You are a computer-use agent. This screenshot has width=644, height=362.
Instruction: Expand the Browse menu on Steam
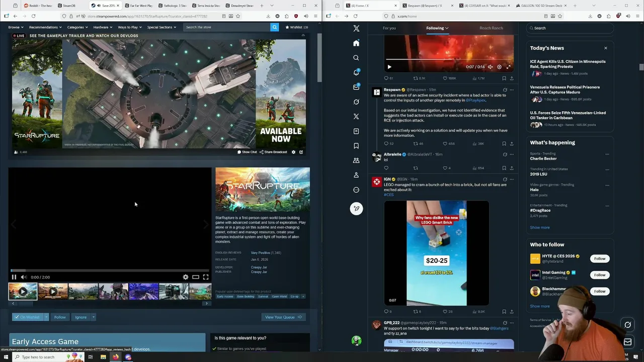coord(15,27)
